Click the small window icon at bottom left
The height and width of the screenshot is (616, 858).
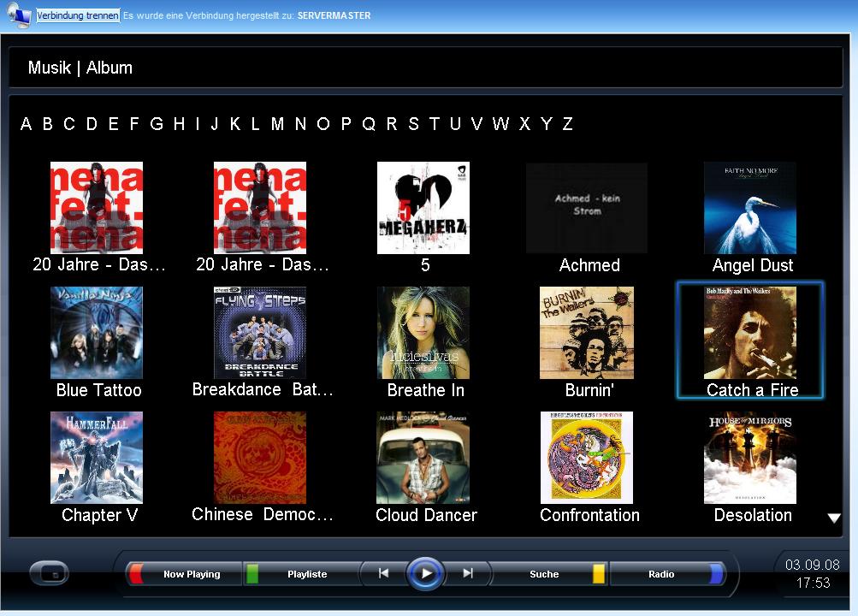[x=49, y=574]
